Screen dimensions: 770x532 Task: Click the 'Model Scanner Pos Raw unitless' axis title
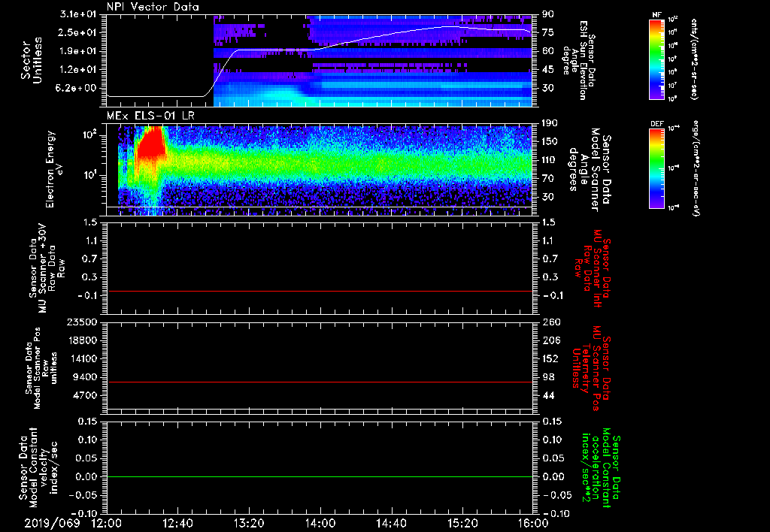41,368
